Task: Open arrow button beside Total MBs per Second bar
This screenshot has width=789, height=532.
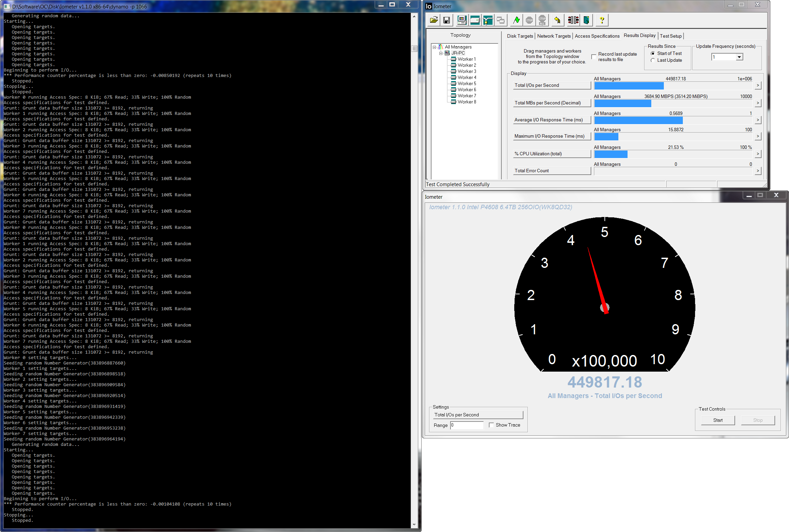Action: pos(758,103)
